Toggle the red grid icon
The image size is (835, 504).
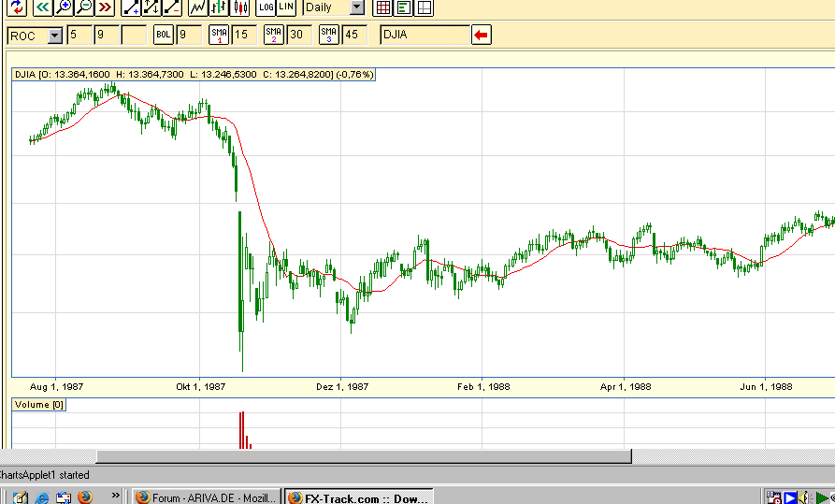click(x=382, y=7)
